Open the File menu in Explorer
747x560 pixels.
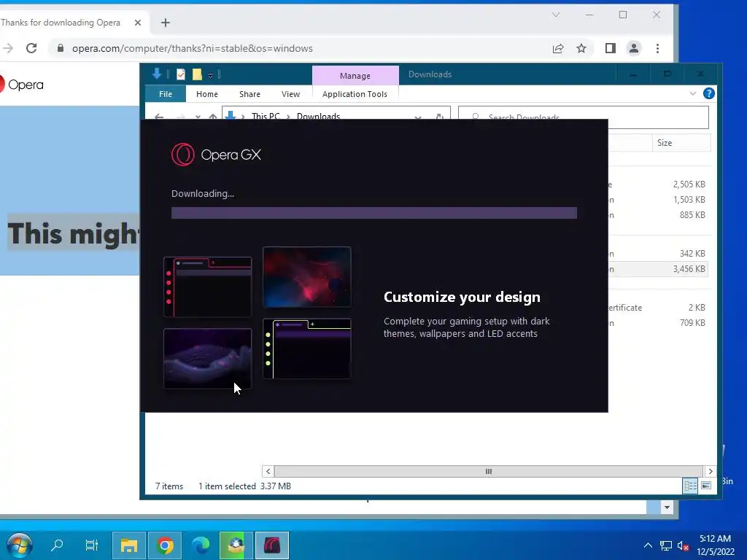[x=166, y=94]
